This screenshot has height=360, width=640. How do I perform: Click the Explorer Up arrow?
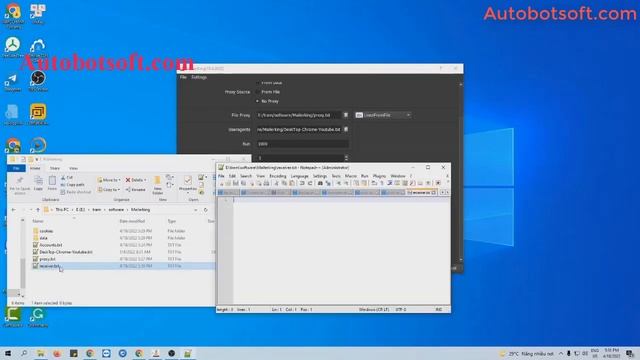38,210
